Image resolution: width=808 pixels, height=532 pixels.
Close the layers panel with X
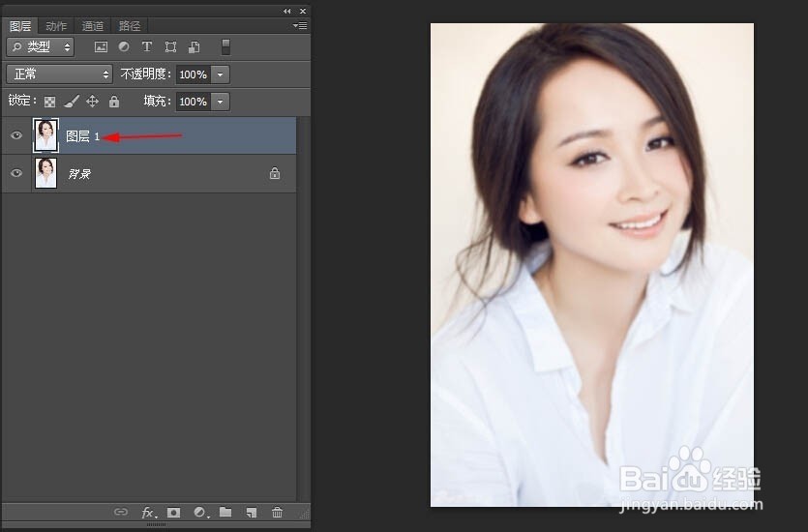303,11
